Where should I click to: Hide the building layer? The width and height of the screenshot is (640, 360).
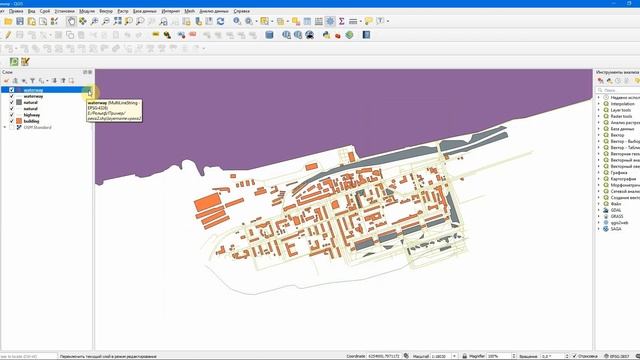(11, 121)
